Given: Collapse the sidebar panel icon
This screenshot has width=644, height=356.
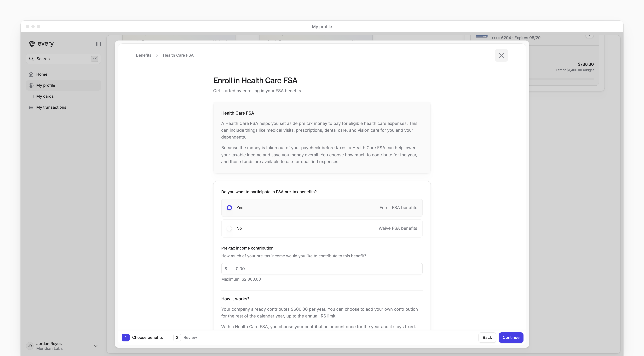Looking at the screenshot, I should point(98,44).
